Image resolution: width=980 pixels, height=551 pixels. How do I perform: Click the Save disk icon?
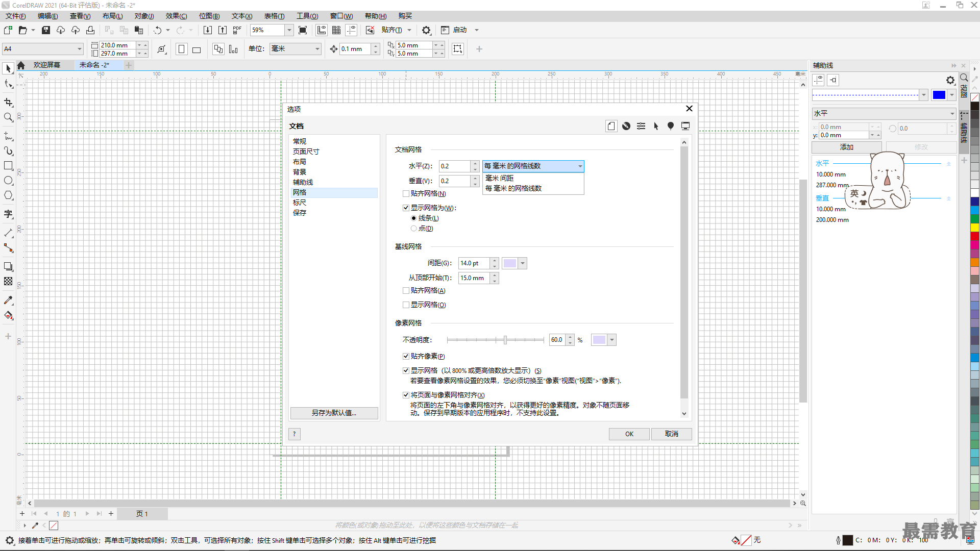coord(46,30)
